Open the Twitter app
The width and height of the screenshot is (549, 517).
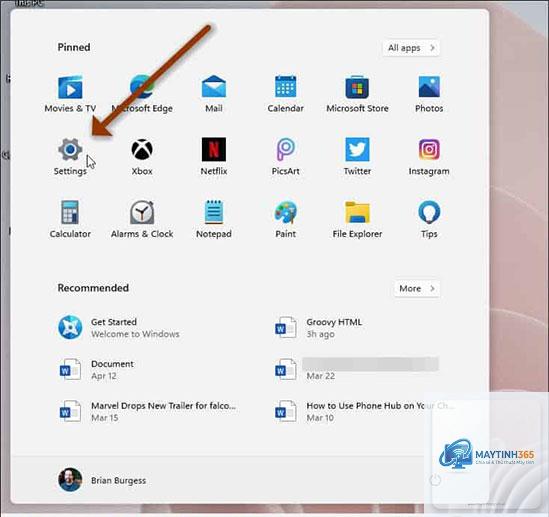tap(357, 156)
